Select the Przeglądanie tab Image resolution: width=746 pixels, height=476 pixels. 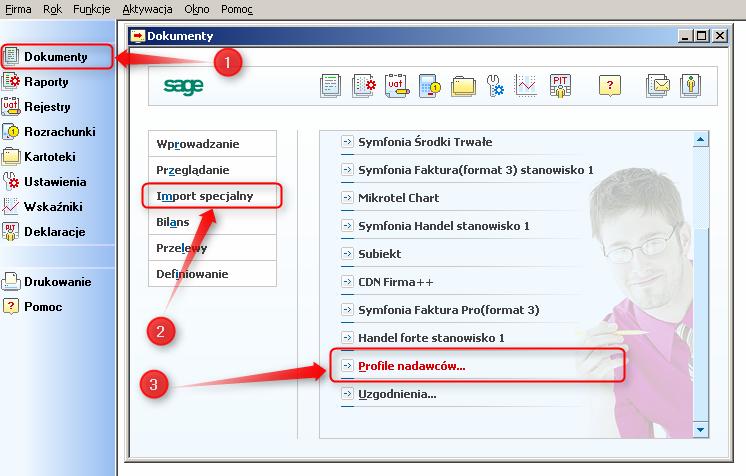click(x=212, y=170)
